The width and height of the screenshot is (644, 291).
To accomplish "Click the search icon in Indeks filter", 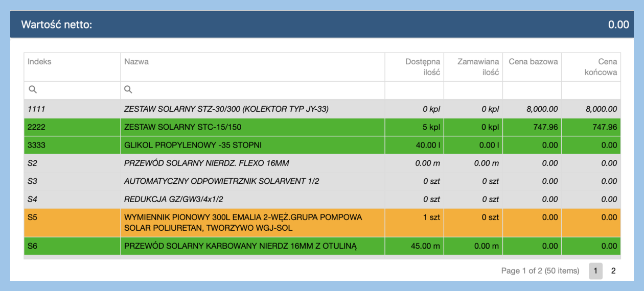I will (x=33, y=90).
